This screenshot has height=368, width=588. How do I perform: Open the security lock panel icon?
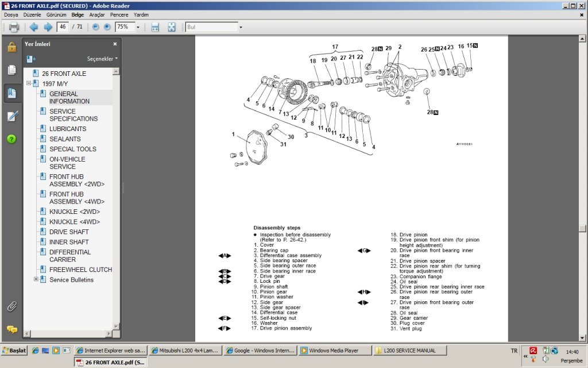[11, 47]
